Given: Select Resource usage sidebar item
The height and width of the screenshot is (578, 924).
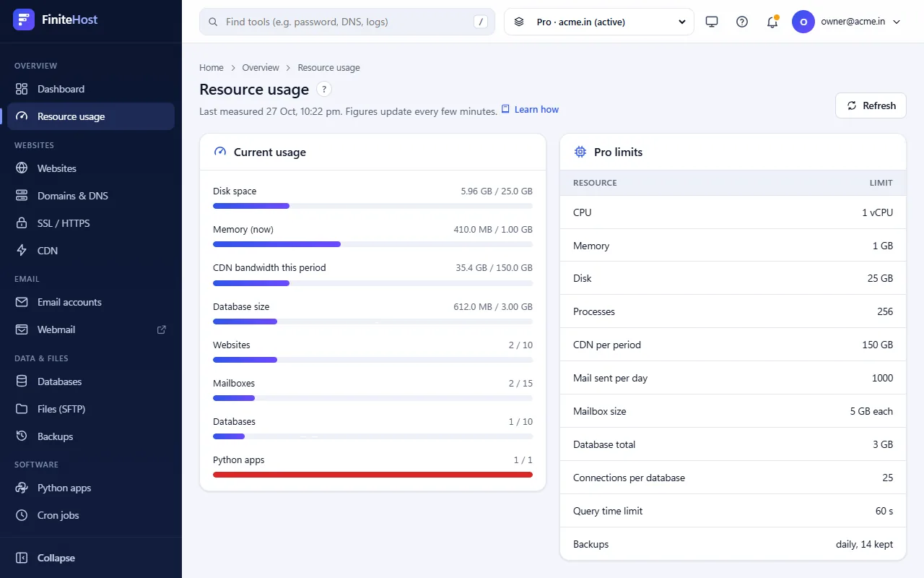Looking at the screenshot, I should pyautogui.click(x=91, y=116).
